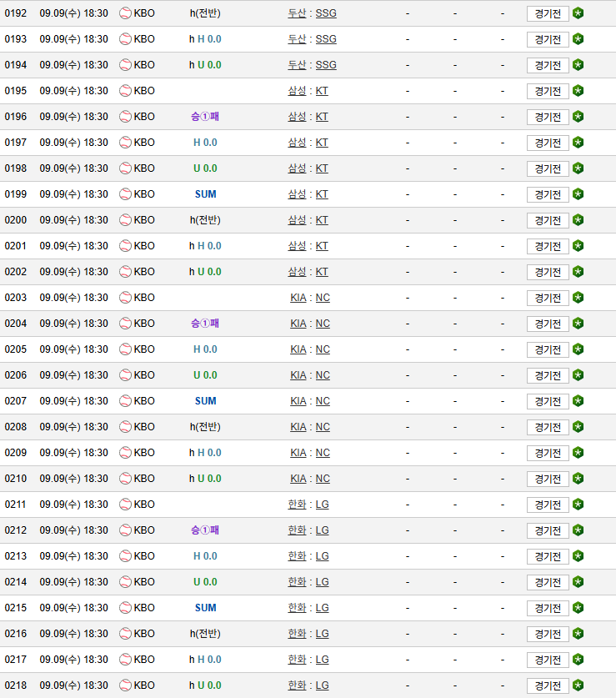Open SSG team link in row 0192

(326, 13)
